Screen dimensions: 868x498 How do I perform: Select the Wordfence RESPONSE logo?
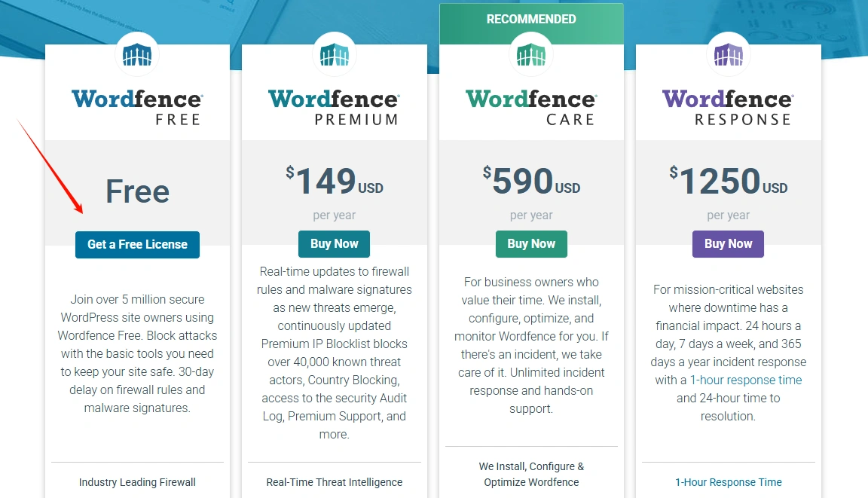point(728,105)
